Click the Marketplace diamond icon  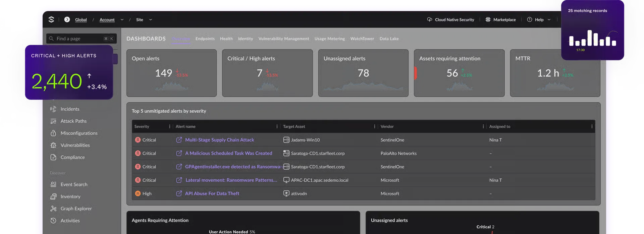[488, 19]
